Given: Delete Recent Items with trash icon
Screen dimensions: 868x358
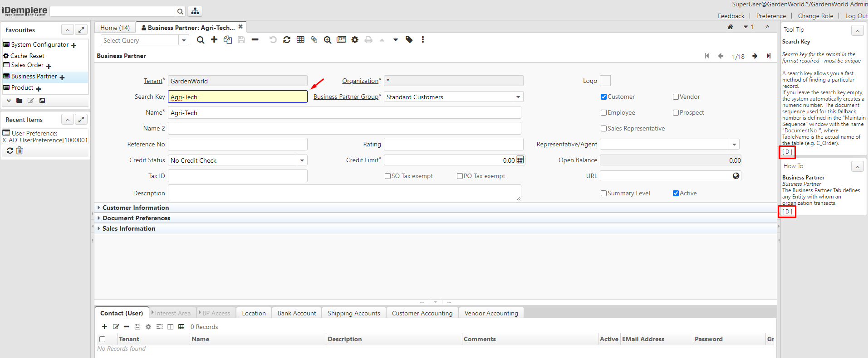Looking at the screenshot, I should pos(20,150).
